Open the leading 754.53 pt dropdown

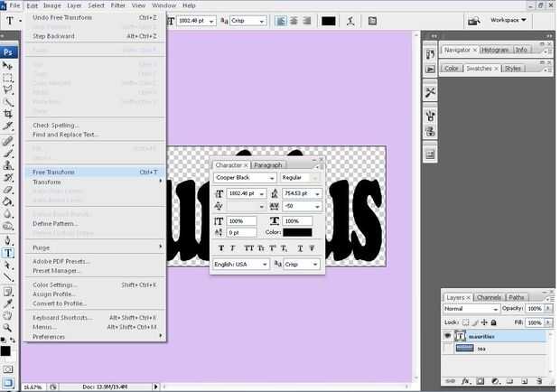pyautogui.click(x=317, y=194)
